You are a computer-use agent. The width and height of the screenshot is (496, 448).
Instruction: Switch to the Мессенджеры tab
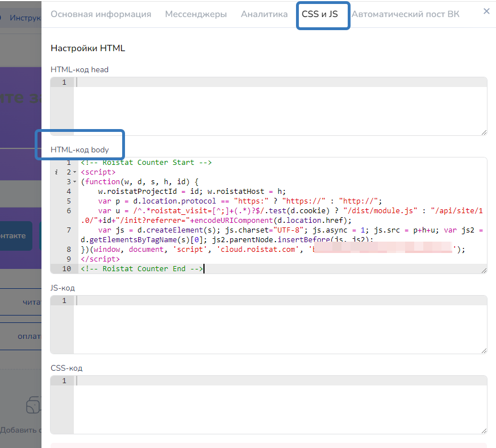[x=195, y=14]
